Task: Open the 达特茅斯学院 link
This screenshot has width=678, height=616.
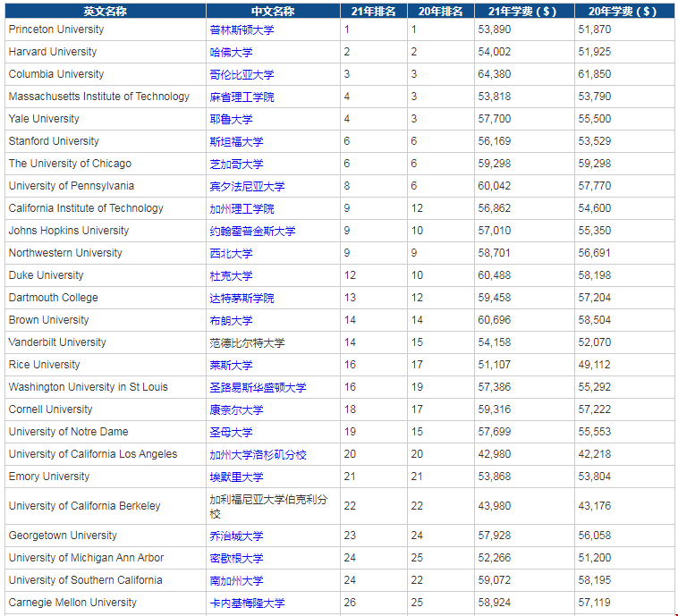Action: pyautogui.click(x=242, y=299)
